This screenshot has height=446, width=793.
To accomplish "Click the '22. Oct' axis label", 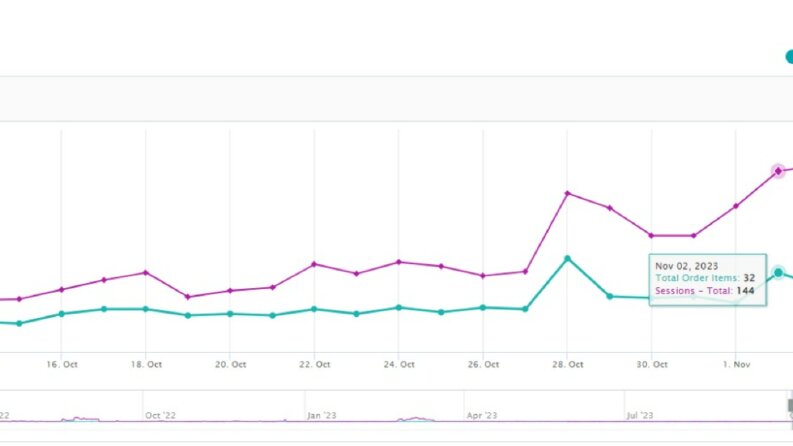I will tap(315, 364).
